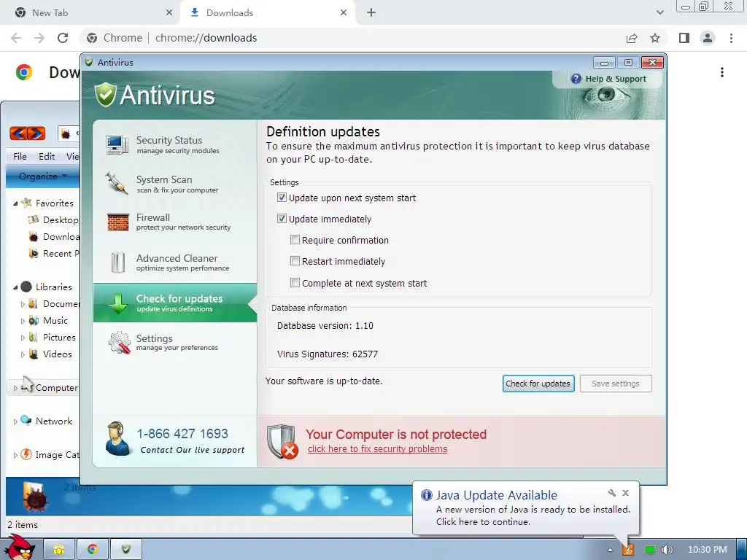This screenshot has width=747, height=560.
Task: Click here to fix security problems link
Action: point(377,448)
